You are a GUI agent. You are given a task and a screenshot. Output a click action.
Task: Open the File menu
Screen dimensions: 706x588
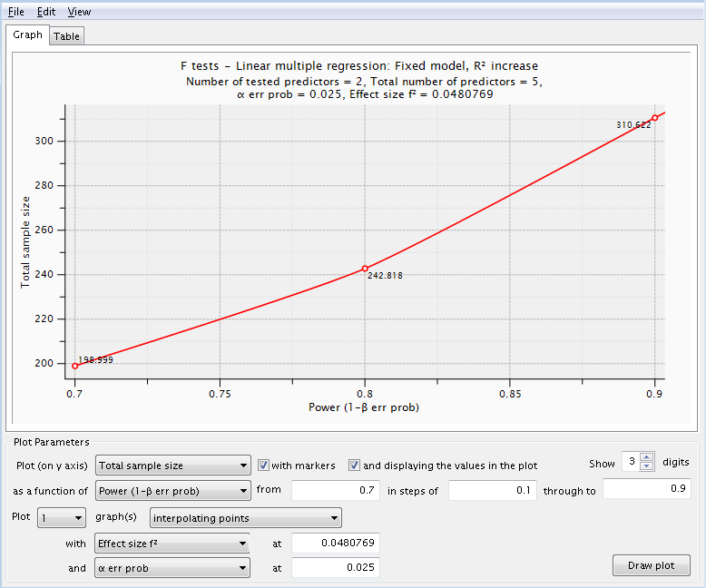(16, 12)
